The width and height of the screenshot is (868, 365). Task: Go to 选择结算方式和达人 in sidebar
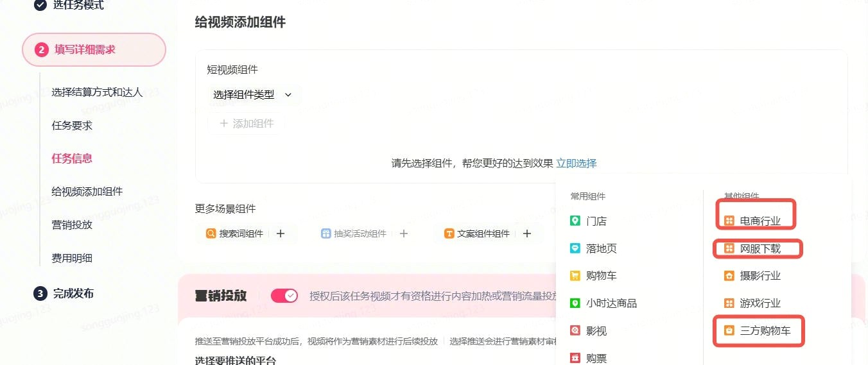click(97, 92)
